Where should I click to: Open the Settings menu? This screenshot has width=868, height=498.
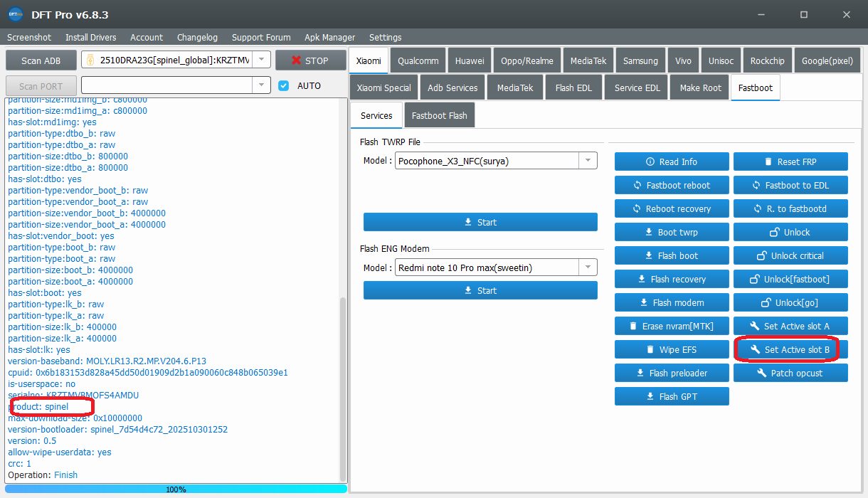tap(385, 37)
